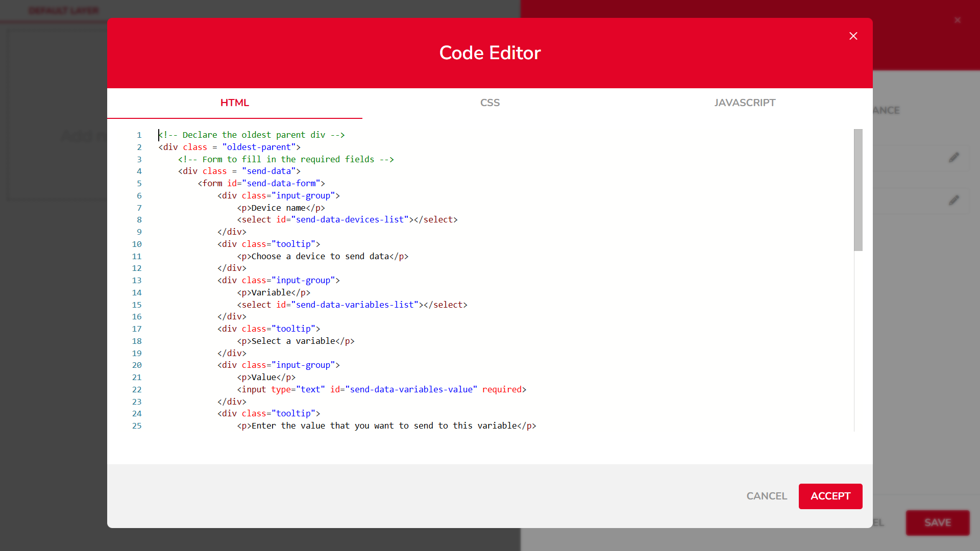Click the SAVE button behind dialog
The image size is (980, 551).
click(x=937, y=522)
